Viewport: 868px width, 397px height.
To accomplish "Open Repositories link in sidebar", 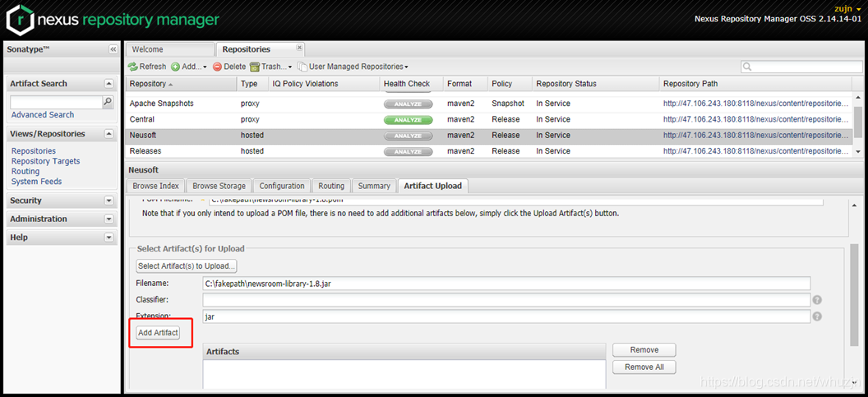I will 33,150.
